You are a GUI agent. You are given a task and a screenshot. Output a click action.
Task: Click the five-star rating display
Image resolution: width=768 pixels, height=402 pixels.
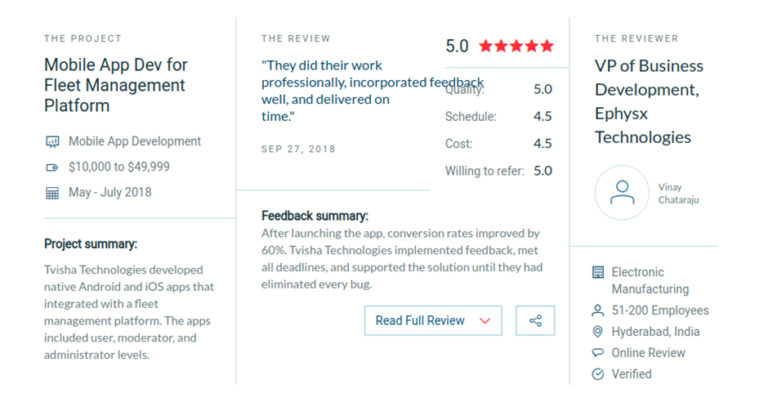[515, 46]
